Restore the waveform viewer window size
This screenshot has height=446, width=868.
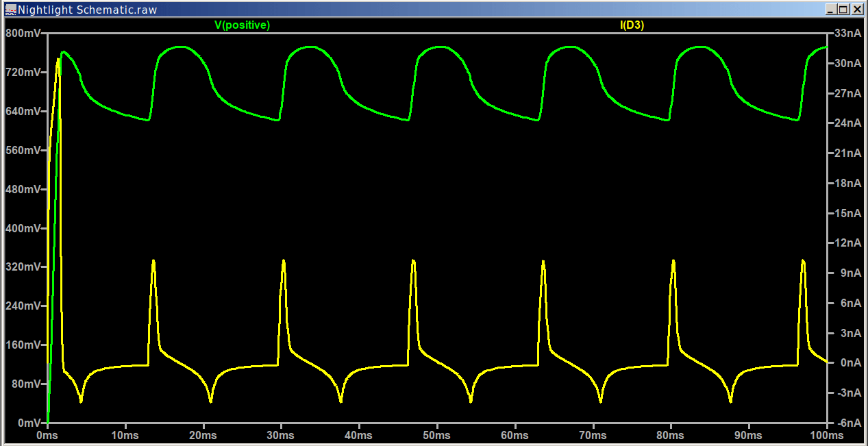click(845, 10)
